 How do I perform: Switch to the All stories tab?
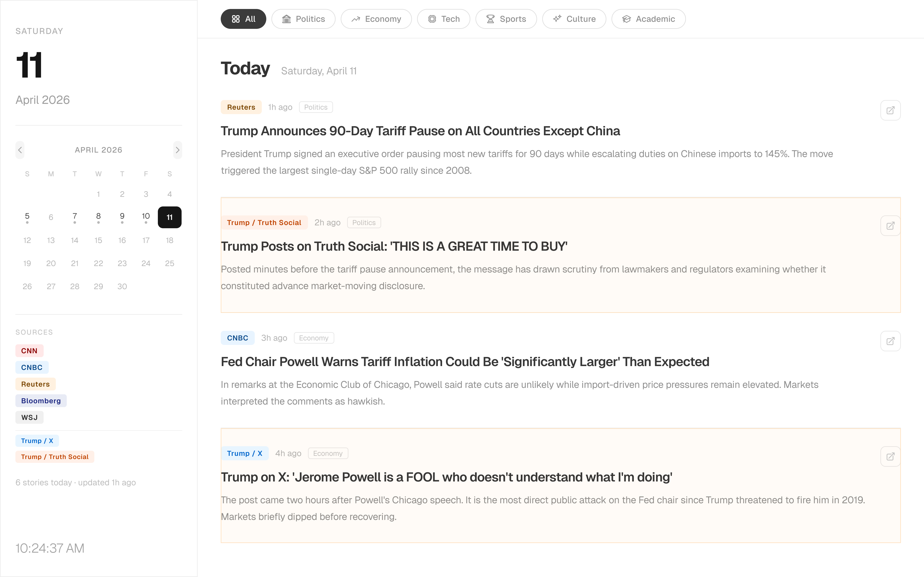point(243,19)
